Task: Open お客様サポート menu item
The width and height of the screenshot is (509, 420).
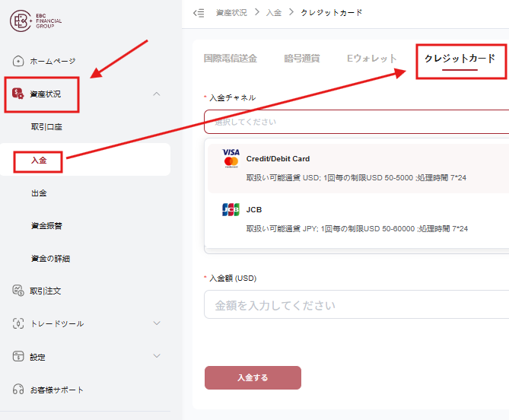Action: point(57,390)
